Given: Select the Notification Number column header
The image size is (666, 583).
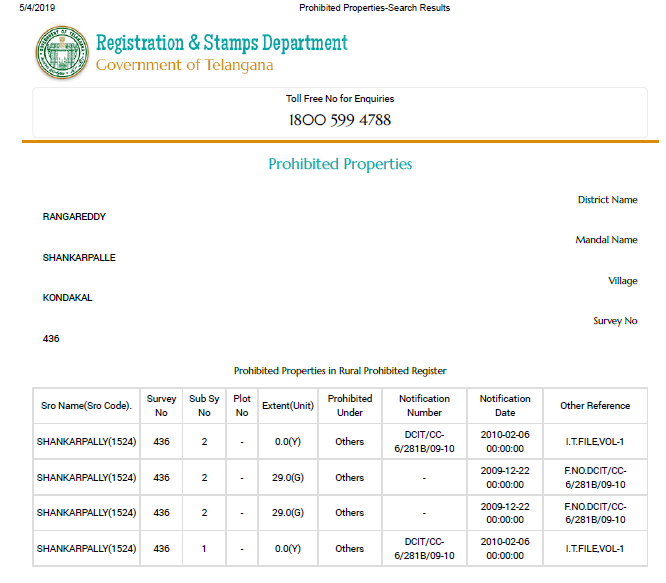Looking at the screenshot, I should (424, 405).
